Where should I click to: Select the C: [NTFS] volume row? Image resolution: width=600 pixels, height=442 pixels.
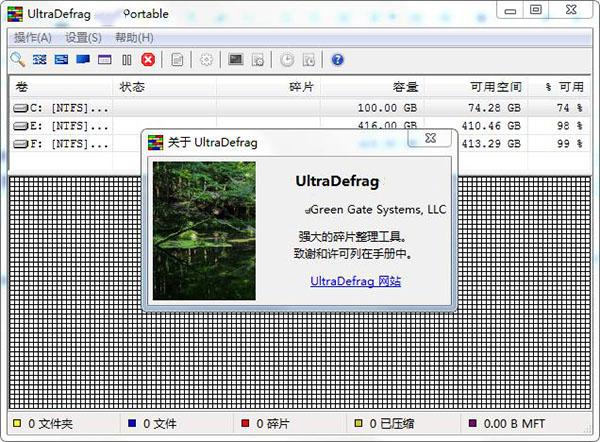click(300, 108)
